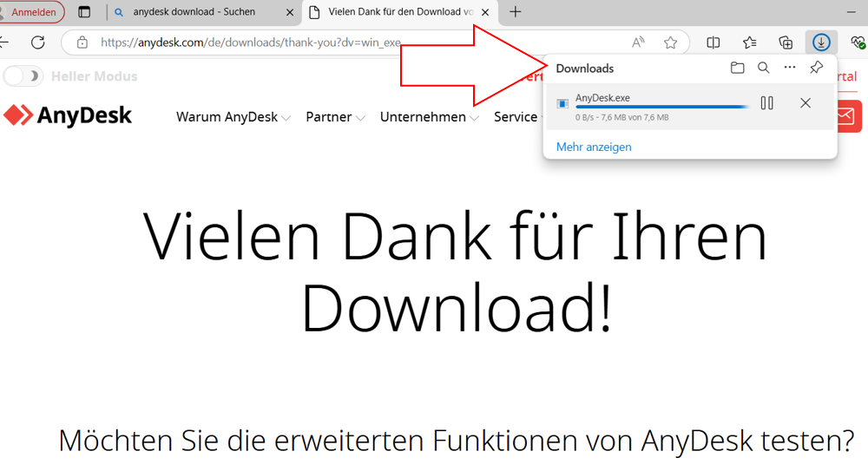This screenshot has height=471, width=868.
Task: Pin the Downloads panel
Action: point(816,68)
